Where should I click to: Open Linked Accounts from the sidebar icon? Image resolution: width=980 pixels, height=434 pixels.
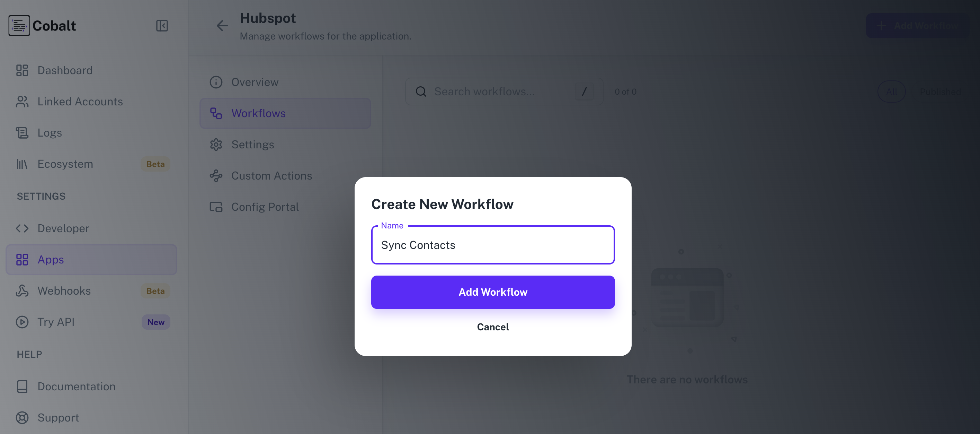pos(22,101)
